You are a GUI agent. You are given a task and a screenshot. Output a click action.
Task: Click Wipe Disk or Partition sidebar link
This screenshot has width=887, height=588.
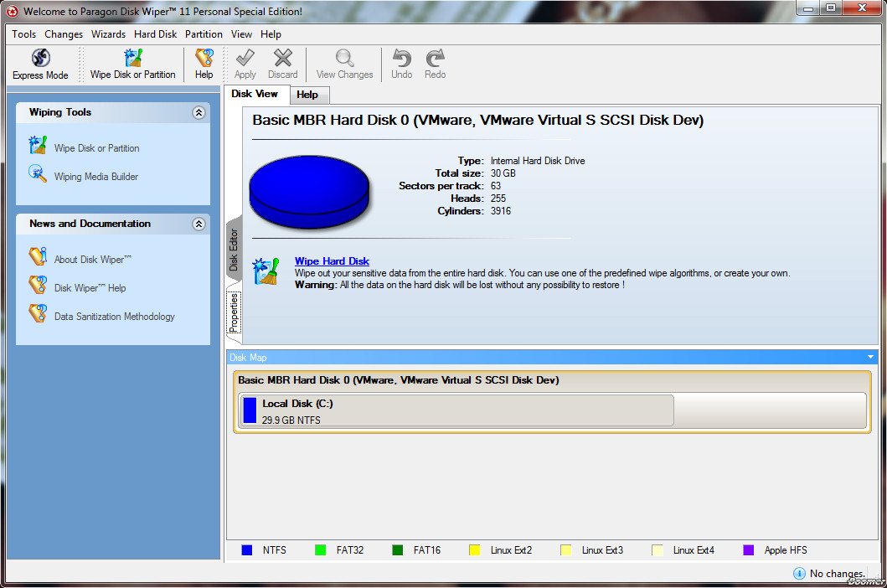pos(96,148)
